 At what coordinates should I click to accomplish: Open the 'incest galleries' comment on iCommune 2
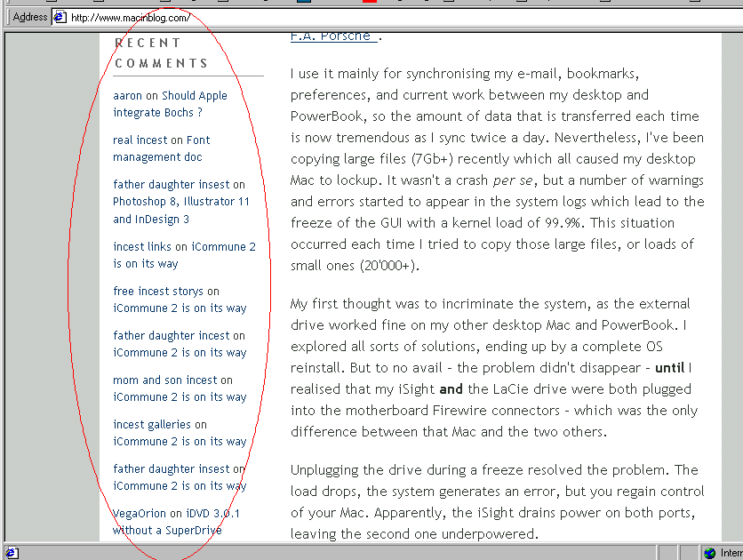180,433
